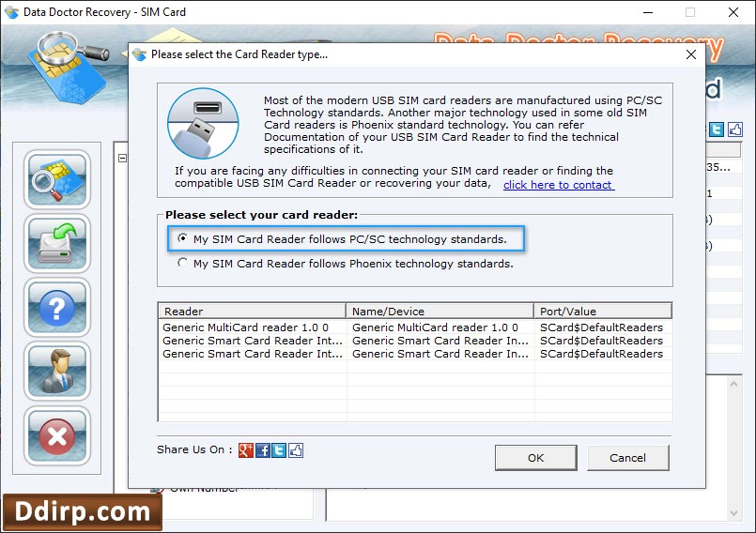756x533 pixels.
Task: Confirm with the OK button
Action: click(x=535, y=457)
